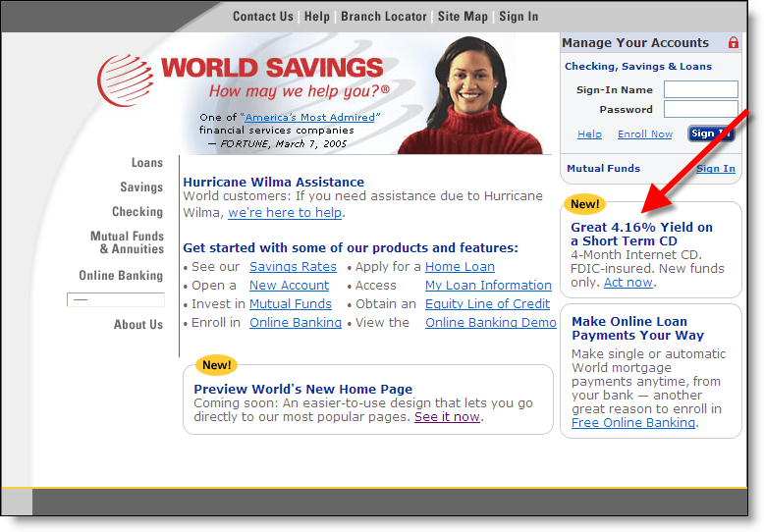Click "Preview World's New Home Page" heading
This screenshot has width=764, height=532.
tap(303, 390)
